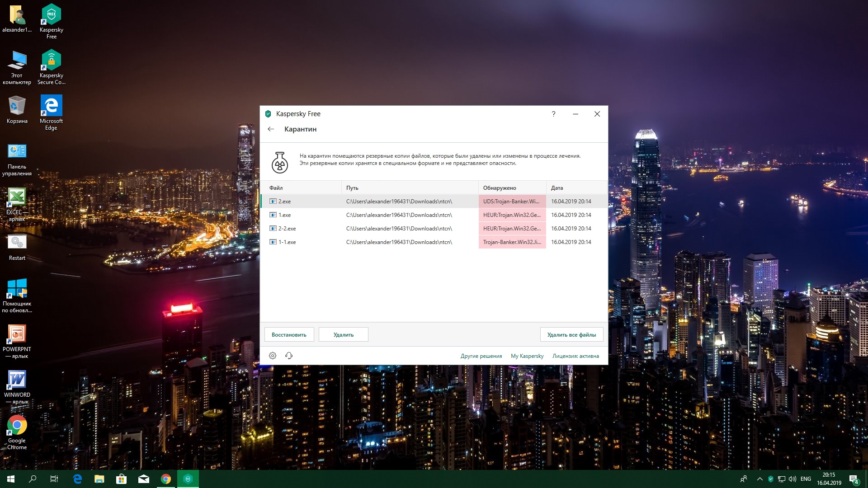Viewport: 868px width, 488px height.
Task: Click the Удалить button
Action: 344,335
